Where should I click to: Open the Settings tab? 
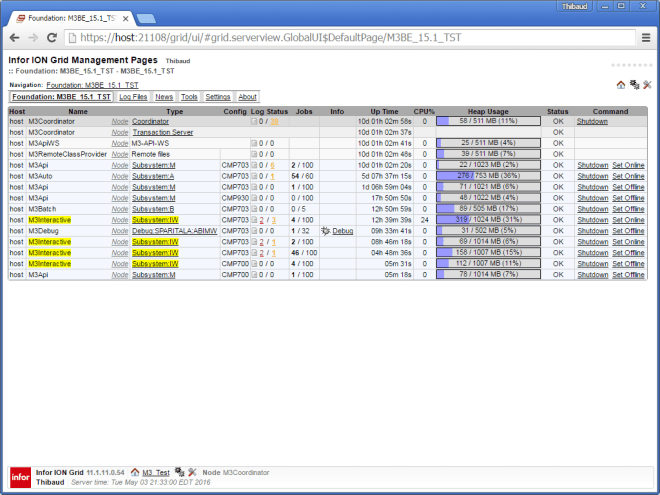(x=218, y=97)
